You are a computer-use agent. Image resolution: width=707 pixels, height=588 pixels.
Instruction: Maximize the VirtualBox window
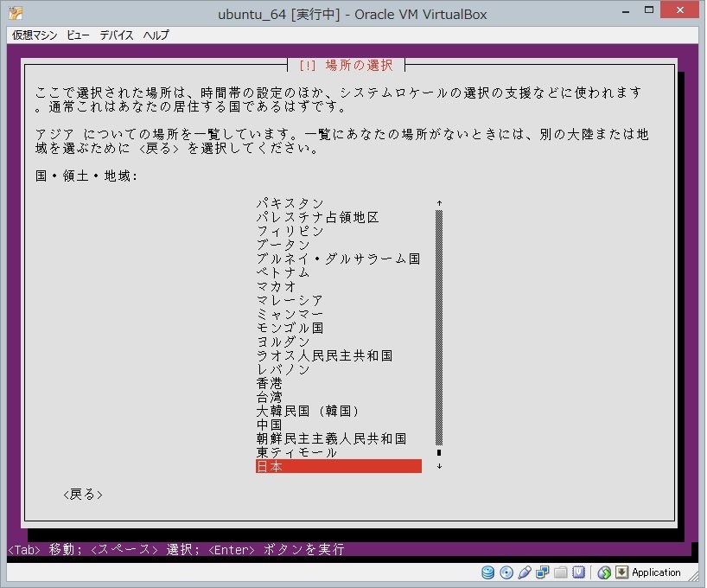[x=649, y=10]
